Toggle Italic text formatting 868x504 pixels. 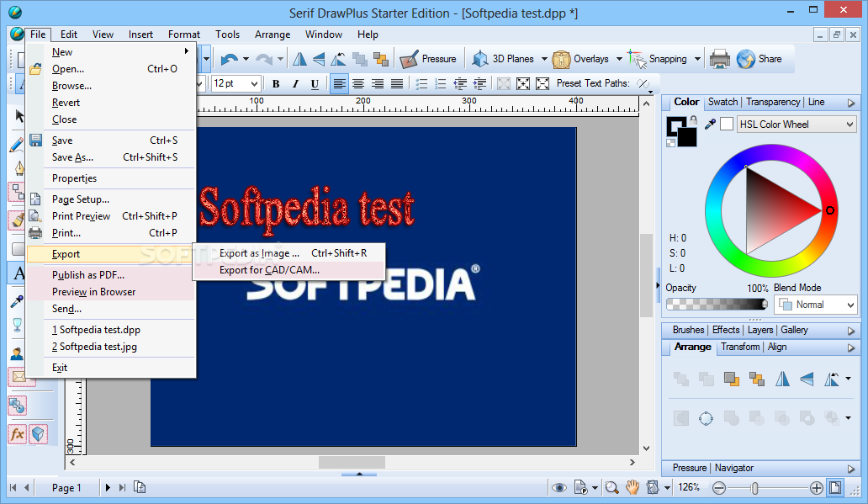click(295, 83)
